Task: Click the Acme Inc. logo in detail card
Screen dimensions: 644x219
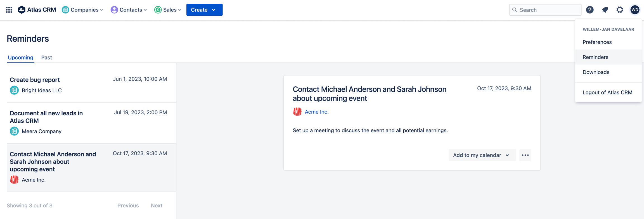Action: (x=297, y=112)
